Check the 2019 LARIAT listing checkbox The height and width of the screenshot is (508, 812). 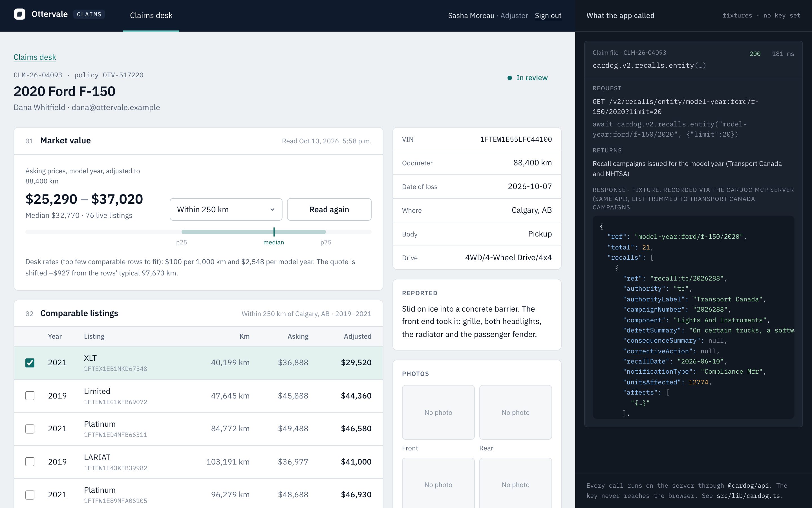pos(30,462)
